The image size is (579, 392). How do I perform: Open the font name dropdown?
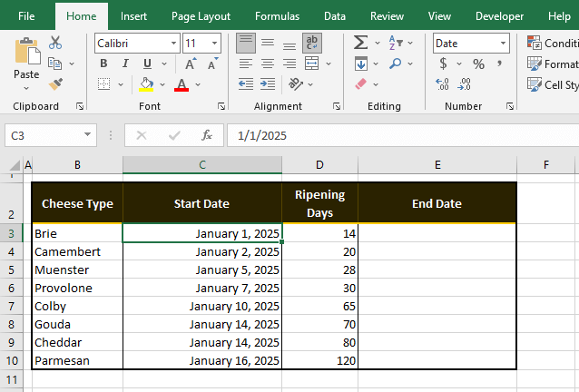click(x=173, y=44)
